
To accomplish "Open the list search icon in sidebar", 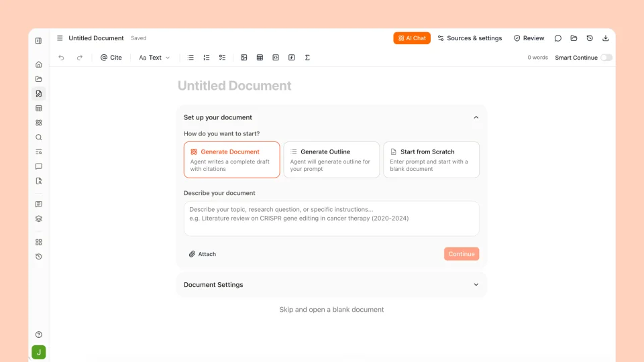I will pyautogui.click(x=39, y=152).
